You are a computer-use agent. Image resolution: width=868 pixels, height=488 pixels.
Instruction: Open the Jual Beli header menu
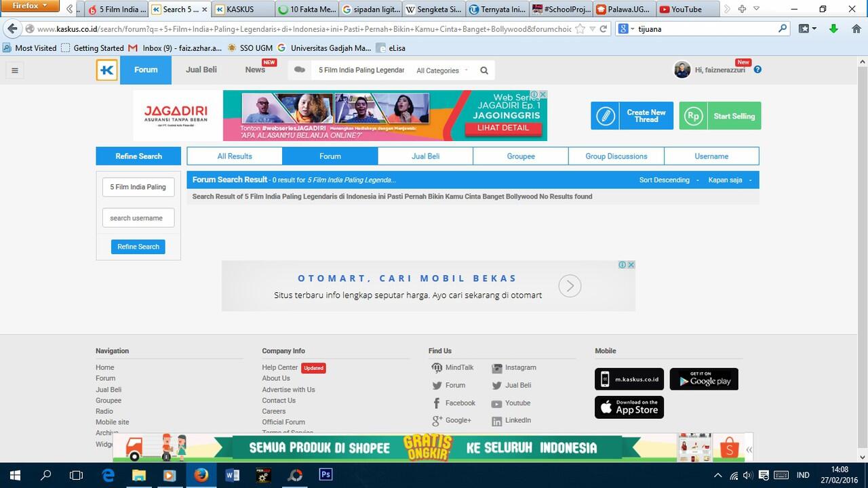[x=201, y=70]
